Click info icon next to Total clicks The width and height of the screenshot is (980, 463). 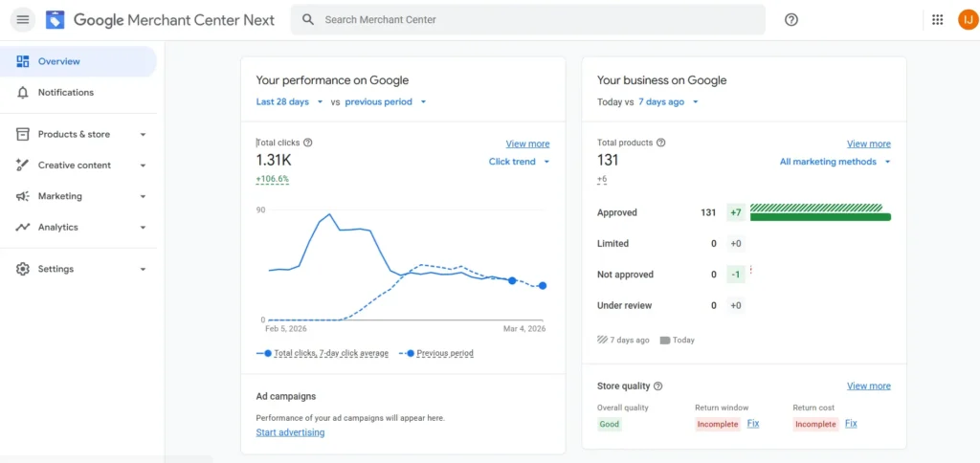tap(307, 143)
